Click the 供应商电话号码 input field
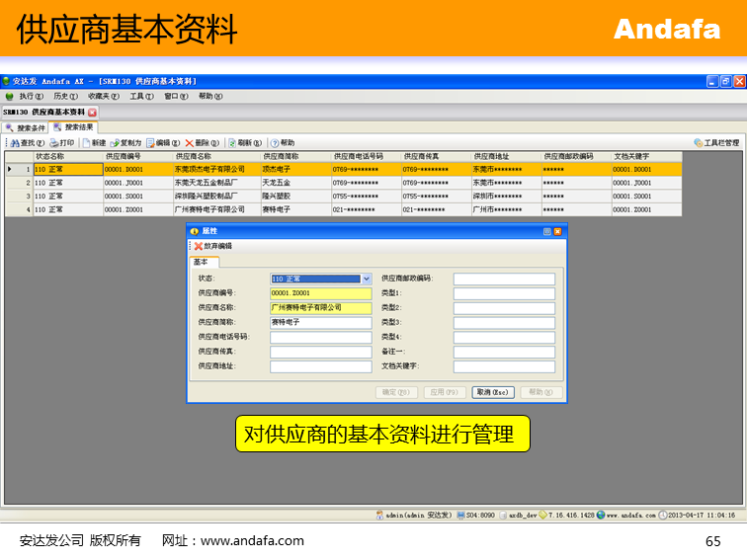 (320, 337)
